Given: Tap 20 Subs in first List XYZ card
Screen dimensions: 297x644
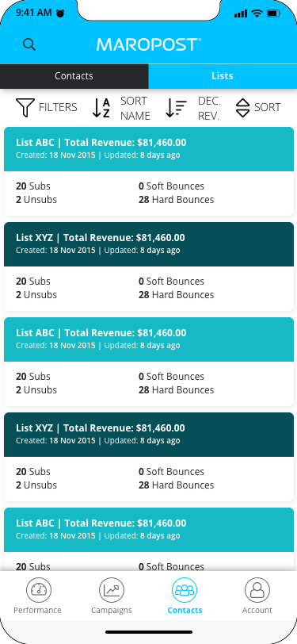Looking at the screenshot, I should [x=33, y=282].
